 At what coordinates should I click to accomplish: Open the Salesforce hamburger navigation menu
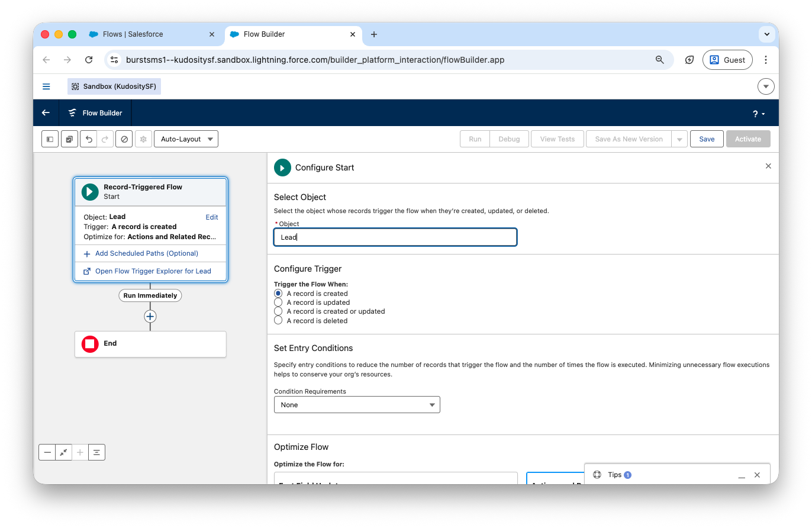point(46,86)
